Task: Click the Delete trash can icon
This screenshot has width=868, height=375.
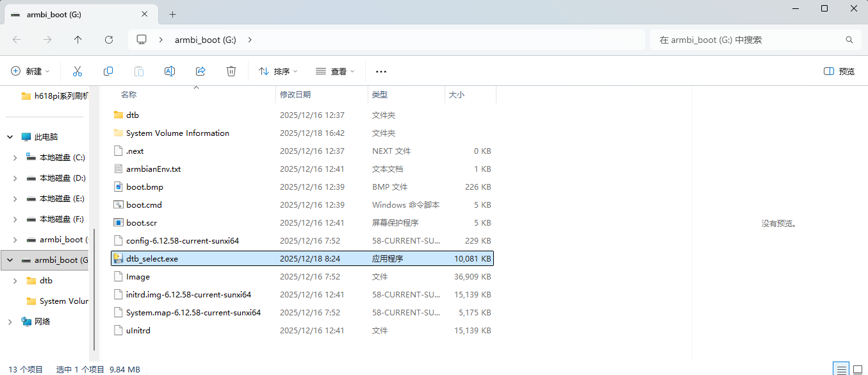Action: (x=231, y=71)
